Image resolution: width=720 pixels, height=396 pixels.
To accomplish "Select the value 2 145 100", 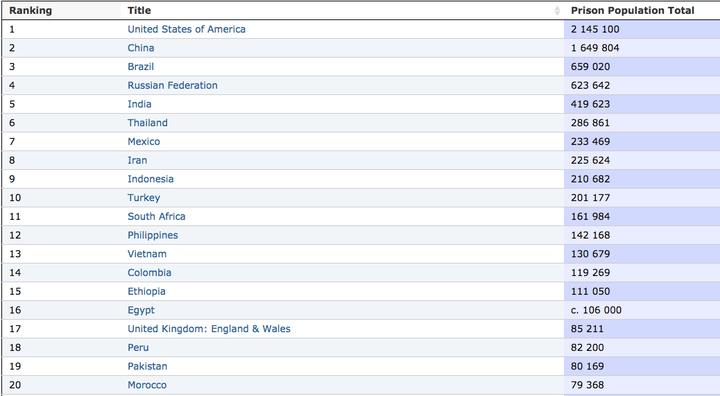I will pyautogui.click(x=595, y=29).
